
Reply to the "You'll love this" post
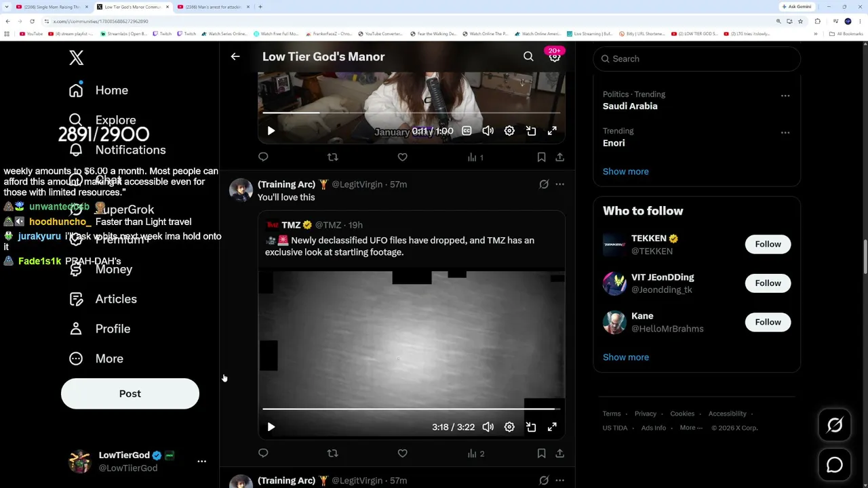click(x=263, y=453)
